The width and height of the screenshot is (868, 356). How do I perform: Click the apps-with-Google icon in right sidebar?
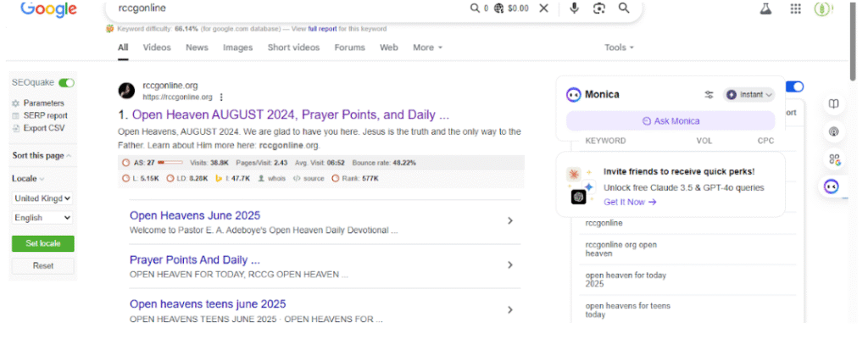(834, 159)
